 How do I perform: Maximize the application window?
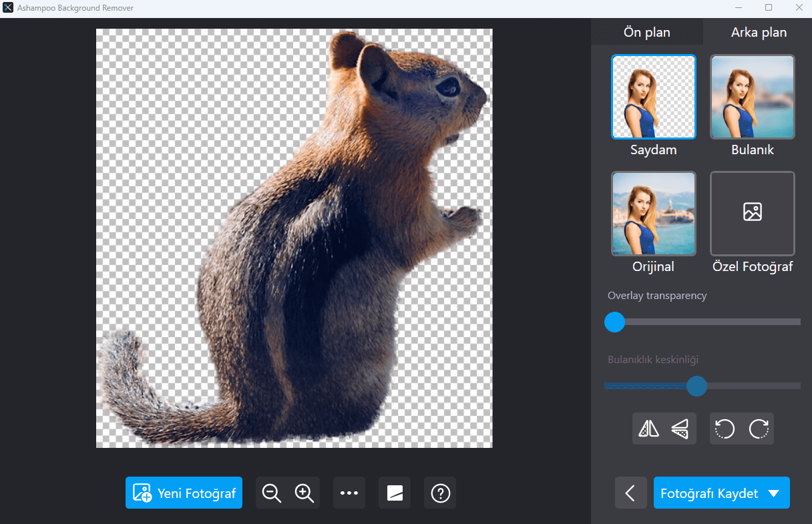coord(769,8)
